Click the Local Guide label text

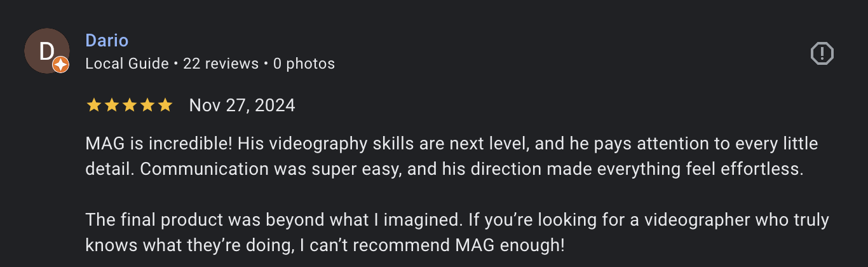click(127, 64)
